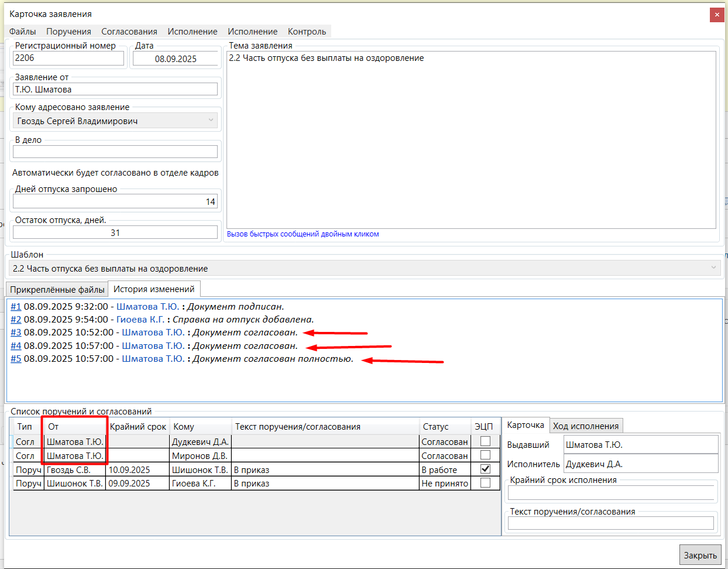This screenshot has height=569, width=728.
Task: Click the Дней отпуска запрошено field
Action: coord(115,201)
